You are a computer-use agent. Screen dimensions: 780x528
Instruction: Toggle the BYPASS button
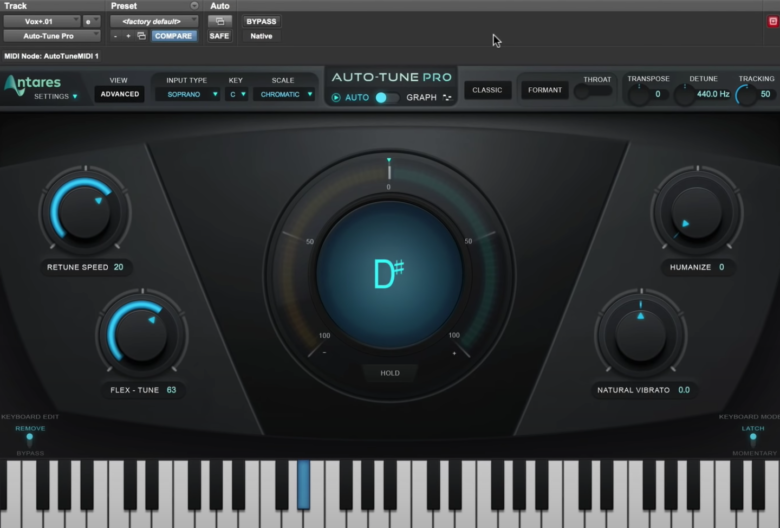click(x=261, y=21)
